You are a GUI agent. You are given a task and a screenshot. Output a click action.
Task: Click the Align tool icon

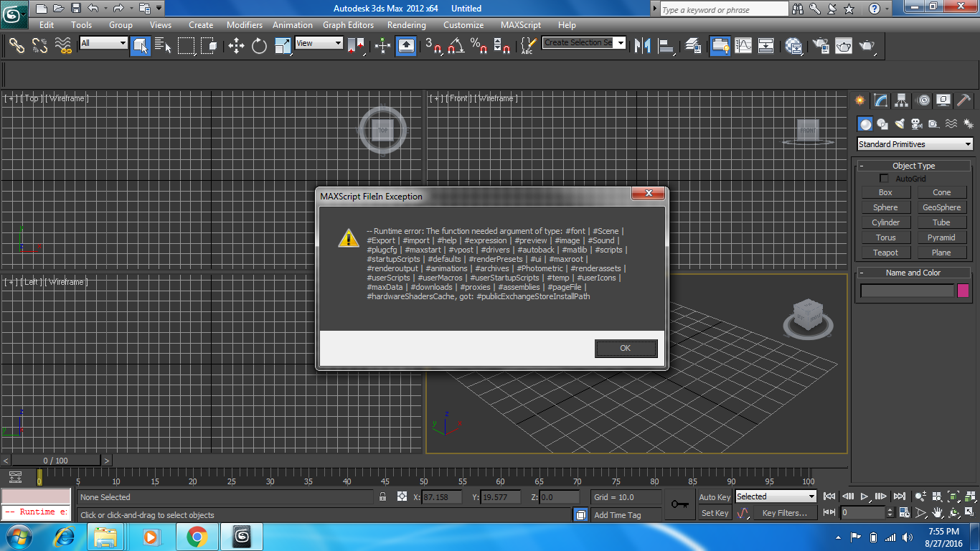[666, 46]
